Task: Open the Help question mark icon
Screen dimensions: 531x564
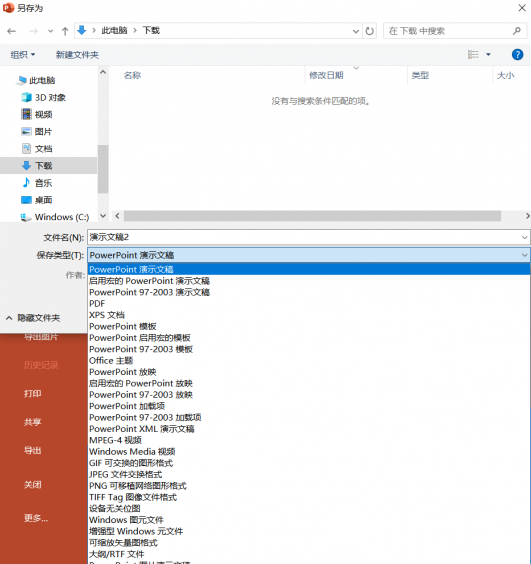Action: pos(517,55)
